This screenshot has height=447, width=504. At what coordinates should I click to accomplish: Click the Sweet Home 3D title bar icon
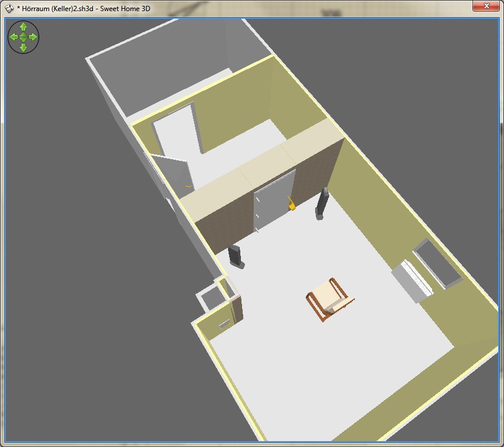point(9,8)
